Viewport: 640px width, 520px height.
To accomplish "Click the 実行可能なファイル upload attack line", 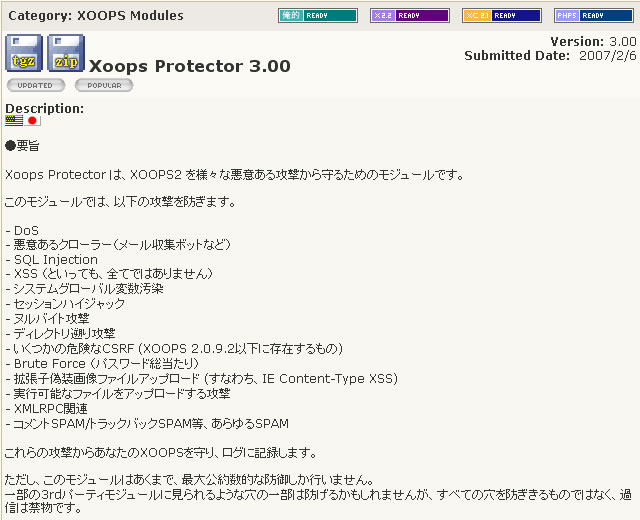I will tap(118, 394).
